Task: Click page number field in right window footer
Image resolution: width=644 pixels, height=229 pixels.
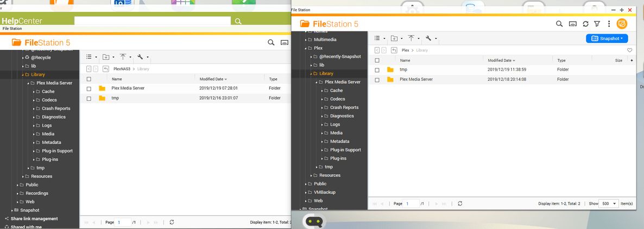Action: [x=411, y=203]
